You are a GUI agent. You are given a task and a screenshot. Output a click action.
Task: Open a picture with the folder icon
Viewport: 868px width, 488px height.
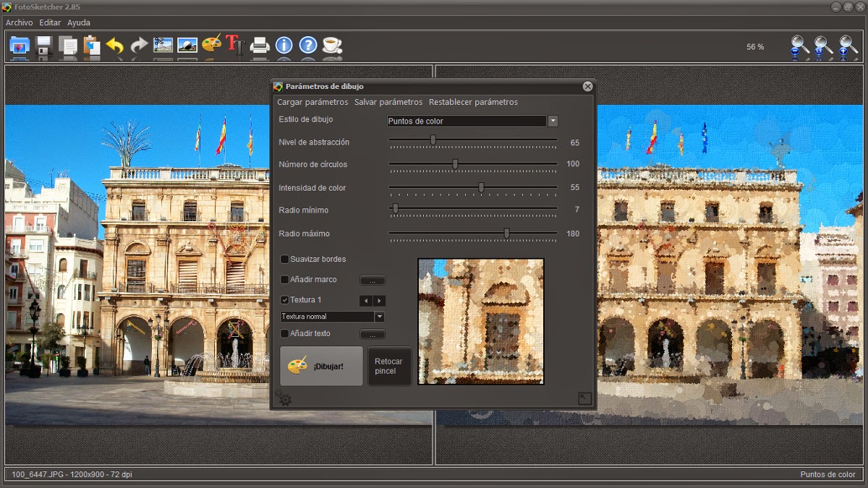19,46
